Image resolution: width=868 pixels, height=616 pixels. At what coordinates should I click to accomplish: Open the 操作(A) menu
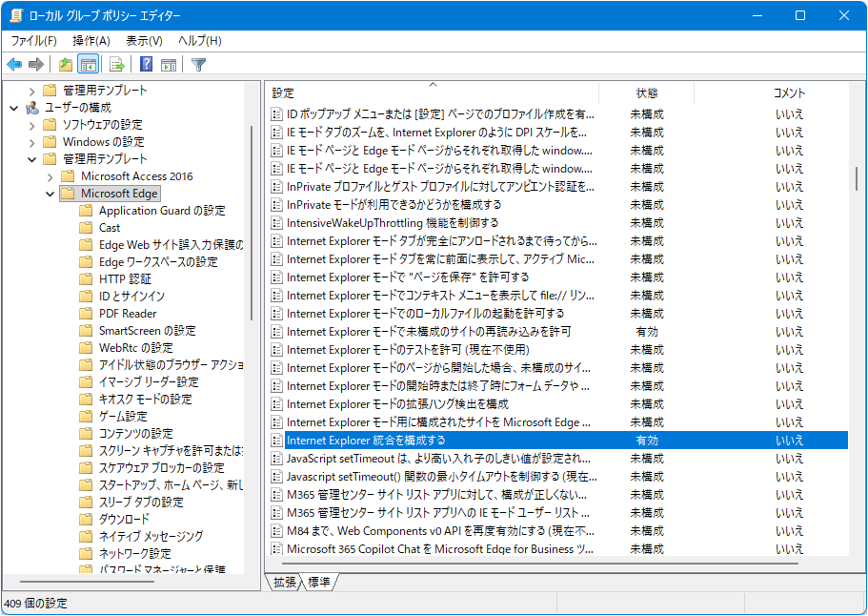(91, 40)
